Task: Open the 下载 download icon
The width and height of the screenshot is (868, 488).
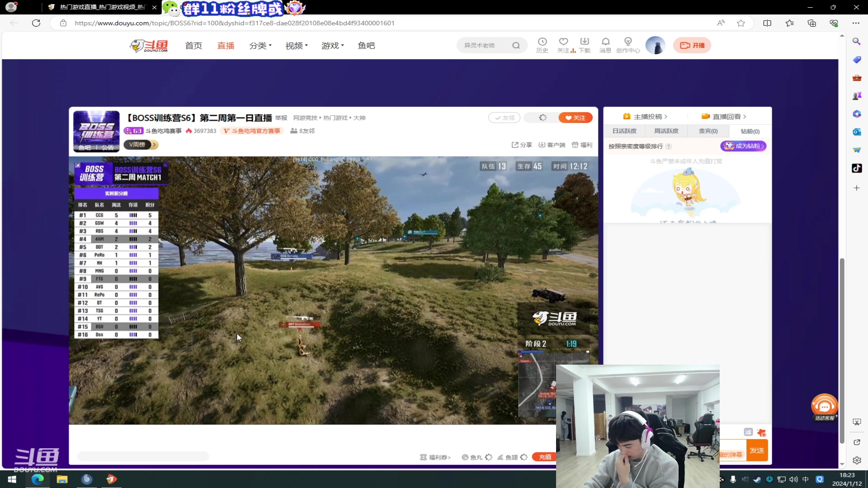Action: click(x=585, y=42)
